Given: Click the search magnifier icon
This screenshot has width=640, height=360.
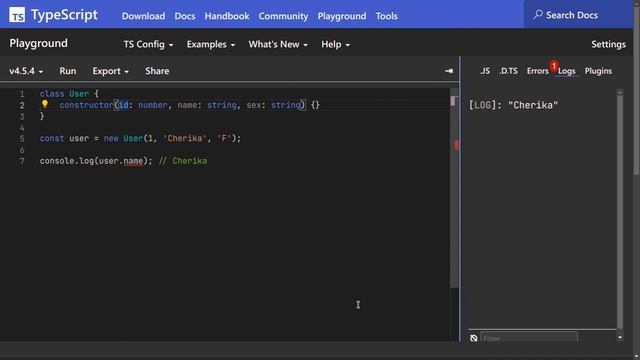Looking at the screenshot, I should [538, 15].
